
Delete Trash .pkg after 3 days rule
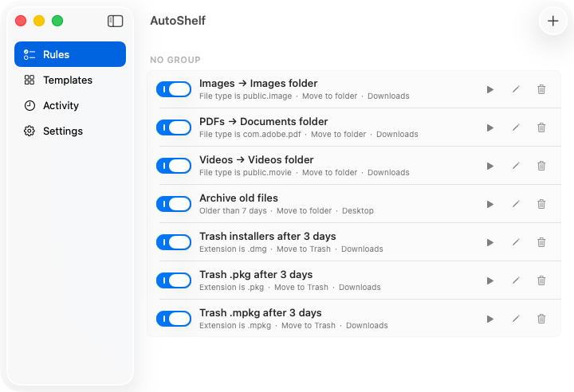point(541,280)
